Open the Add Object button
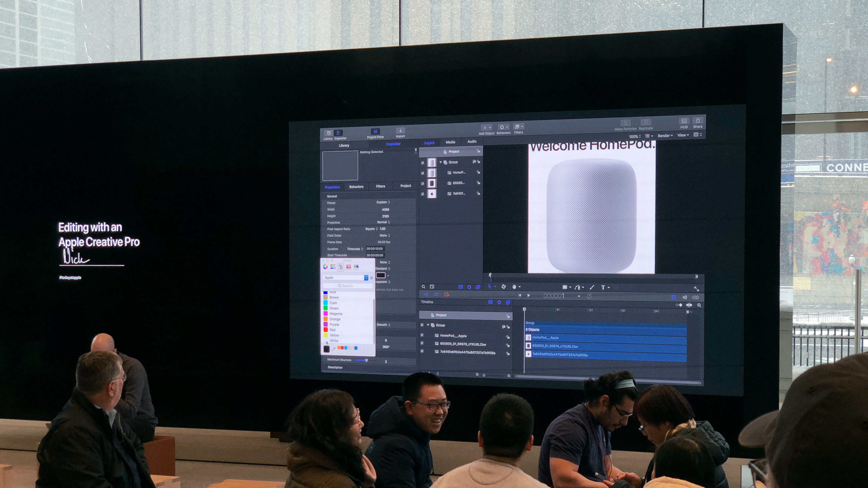The width and height of the screenshot is (868, 488). point(486,128)
